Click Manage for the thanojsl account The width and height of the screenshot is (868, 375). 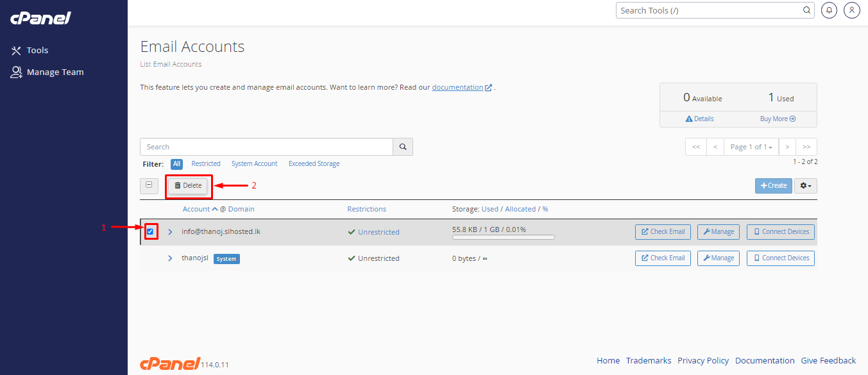click(x=718, y=258)
